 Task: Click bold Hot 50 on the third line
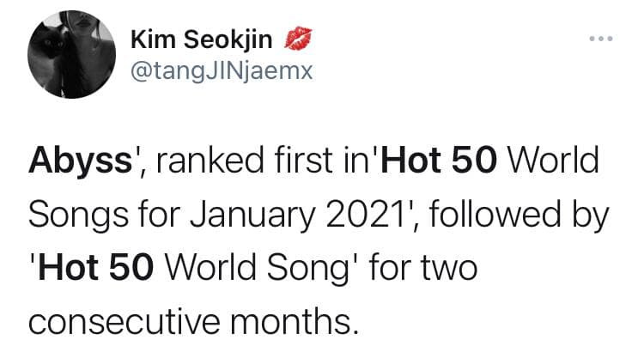95,267
